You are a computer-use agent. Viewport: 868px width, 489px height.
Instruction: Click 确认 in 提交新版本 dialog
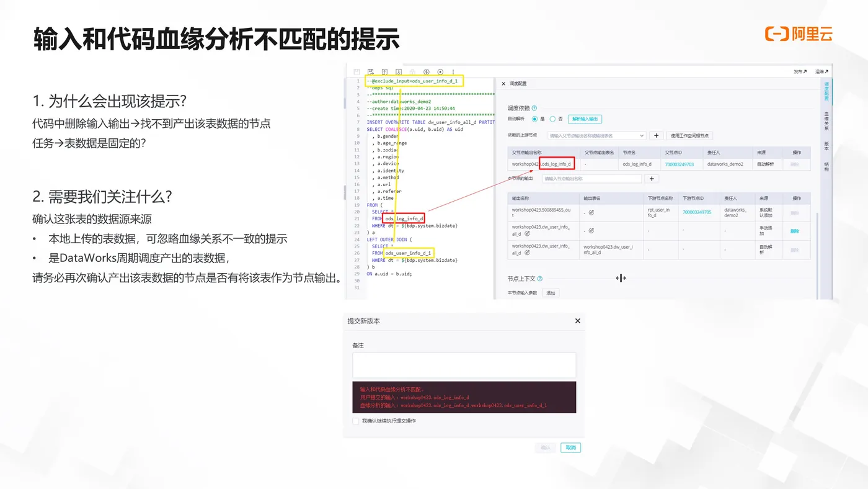click(546, 447)
